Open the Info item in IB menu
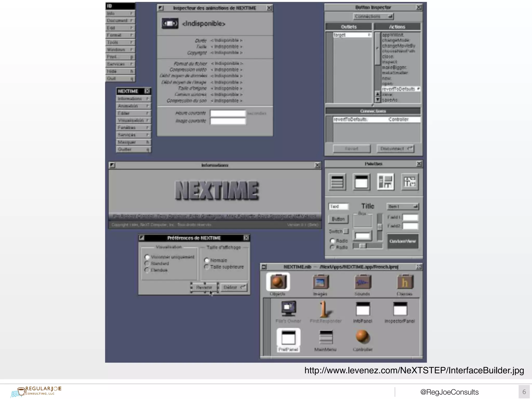 pyautogui.click(x=120, y=14)
